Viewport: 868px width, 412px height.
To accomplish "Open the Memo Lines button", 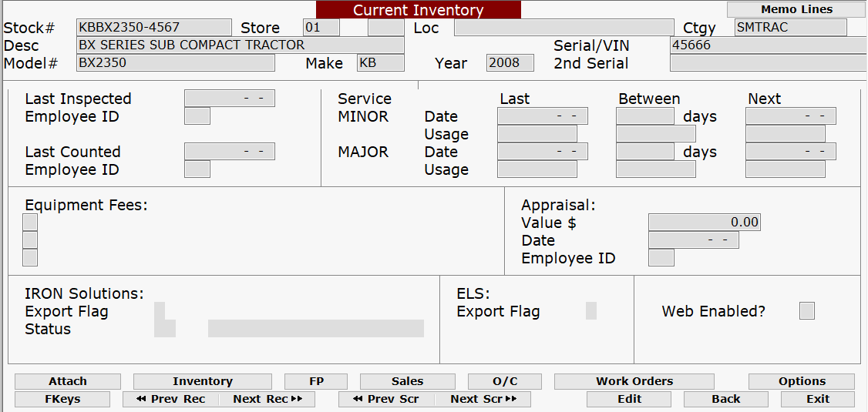I will 796,9.
